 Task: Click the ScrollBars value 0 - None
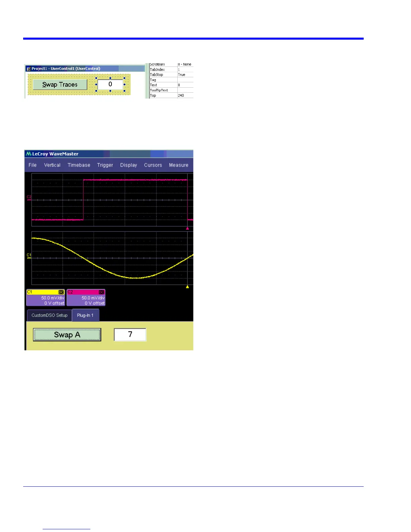[x=185, y=64]
